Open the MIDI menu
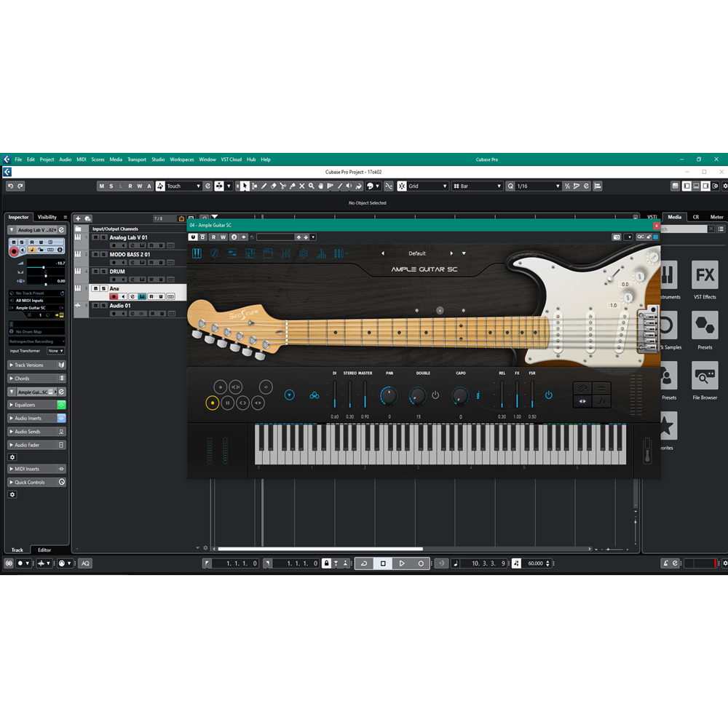Image resolution: width=728 pixels, height=728 pixels. (x=82, y=159)
